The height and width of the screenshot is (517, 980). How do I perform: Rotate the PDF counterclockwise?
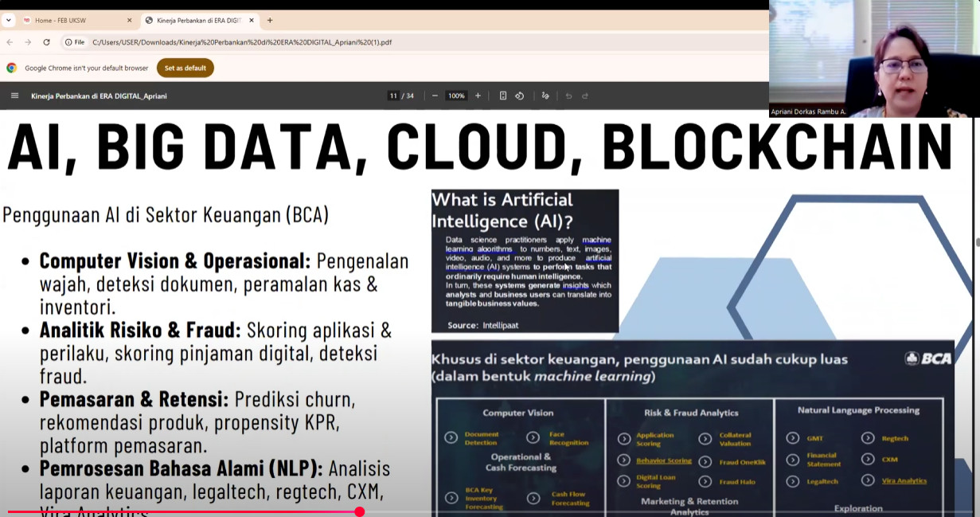click(x=519, y=96)
